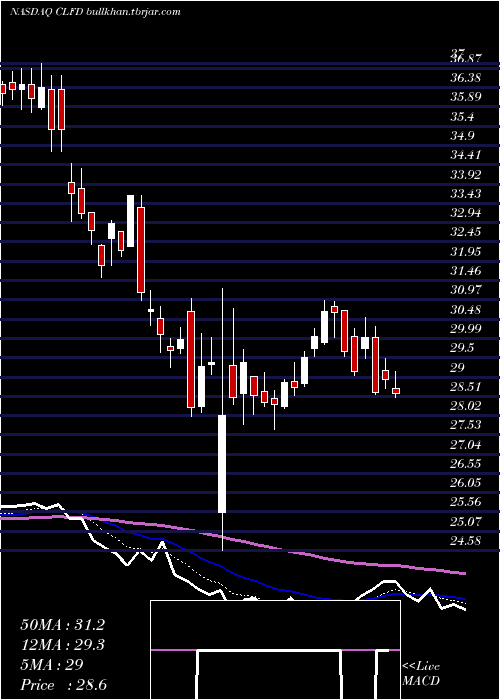The image size is (500, 700).
Task: Select the last red candlestick on the chart
Action: click(396, 391)
